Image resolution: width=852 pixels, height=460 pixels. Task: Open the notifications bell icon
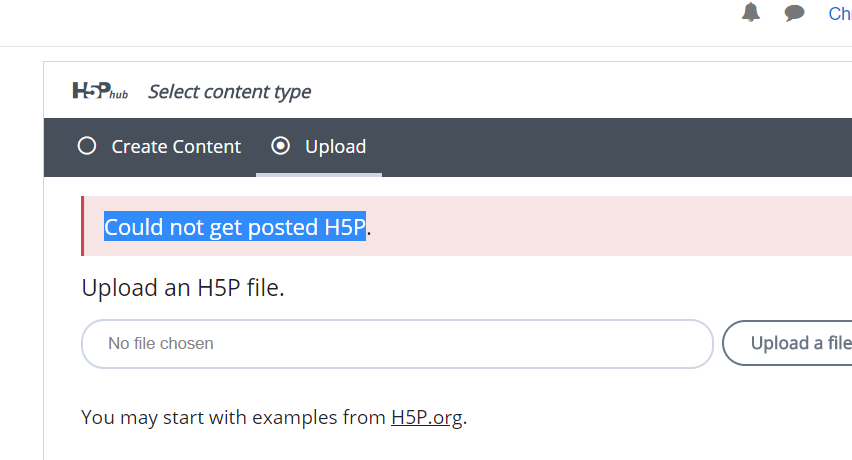pos(751,12)
